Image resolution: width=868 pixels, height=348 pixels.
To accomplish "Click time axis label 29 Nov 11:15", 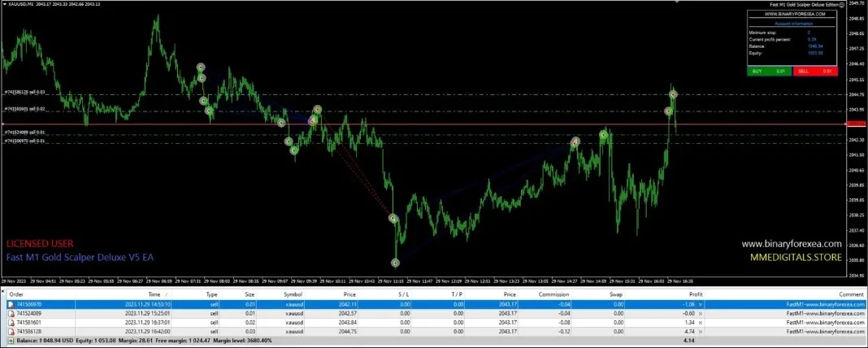I will click(393, 281).
